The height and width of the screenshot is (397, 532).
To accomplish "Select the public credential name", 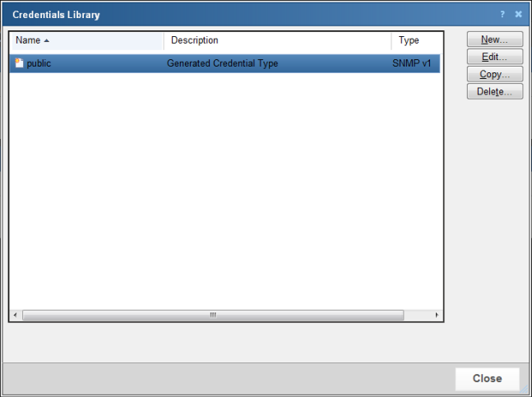I will click(x=39, y=63).
